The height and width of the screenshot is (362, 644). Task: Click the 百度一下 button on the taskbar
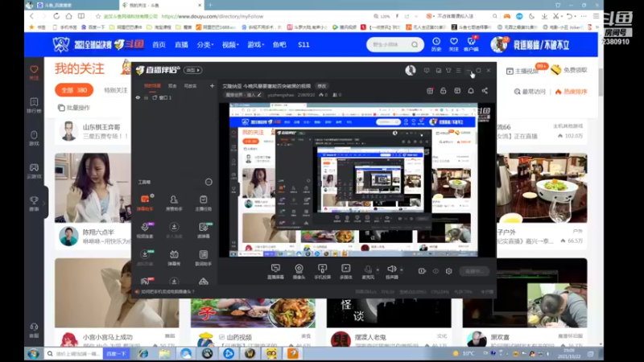(x=116, y=353)
